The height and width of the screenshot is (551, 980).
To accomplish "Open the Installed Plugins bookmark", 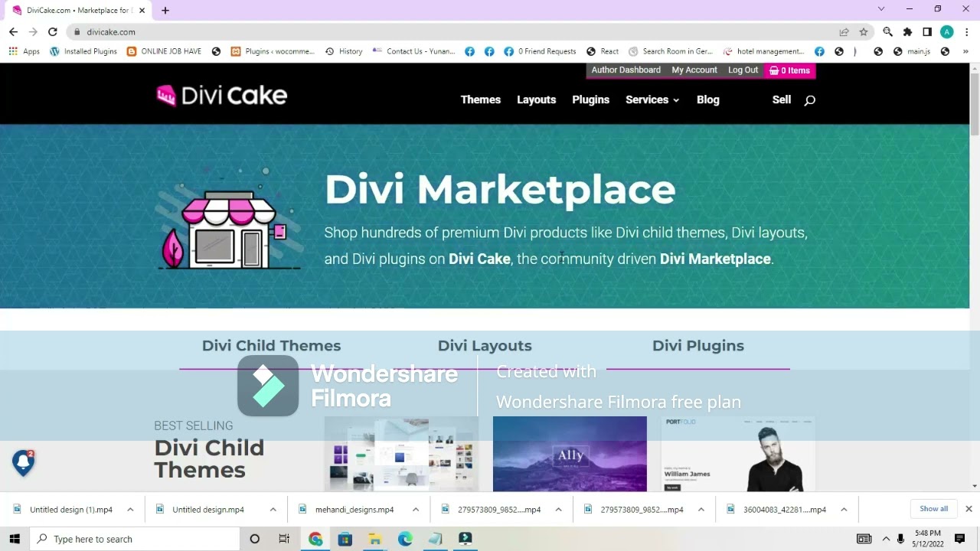I will (83, 51).
